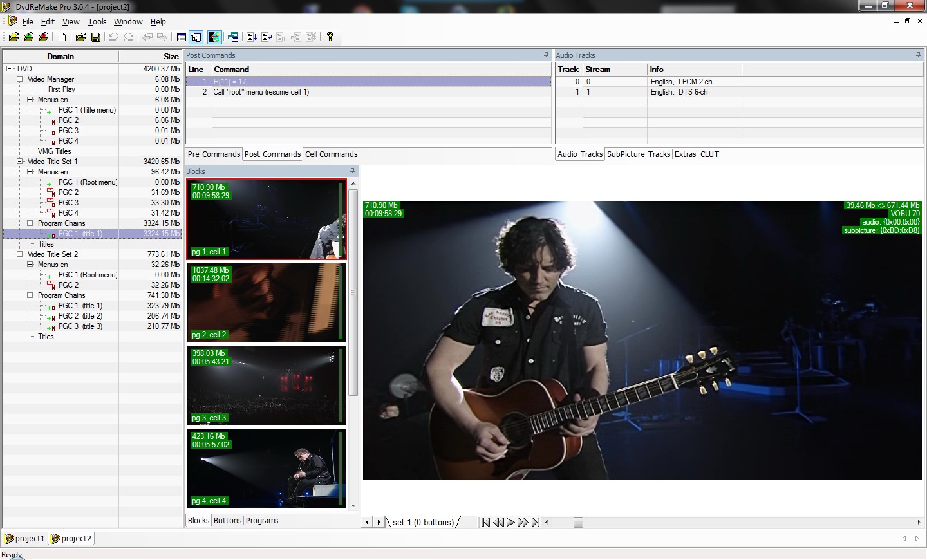Pin the Blocks panel
Screen dimensions: 927x560
352,171
